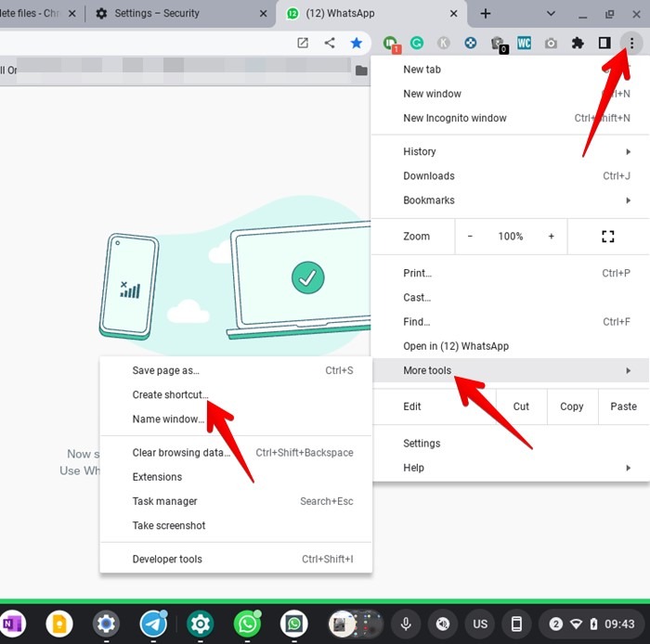The width and height of the screenshot is (650, 644).
Task: Choose New Incognito window
Action: pyautogui.click(x=510, y=118)
